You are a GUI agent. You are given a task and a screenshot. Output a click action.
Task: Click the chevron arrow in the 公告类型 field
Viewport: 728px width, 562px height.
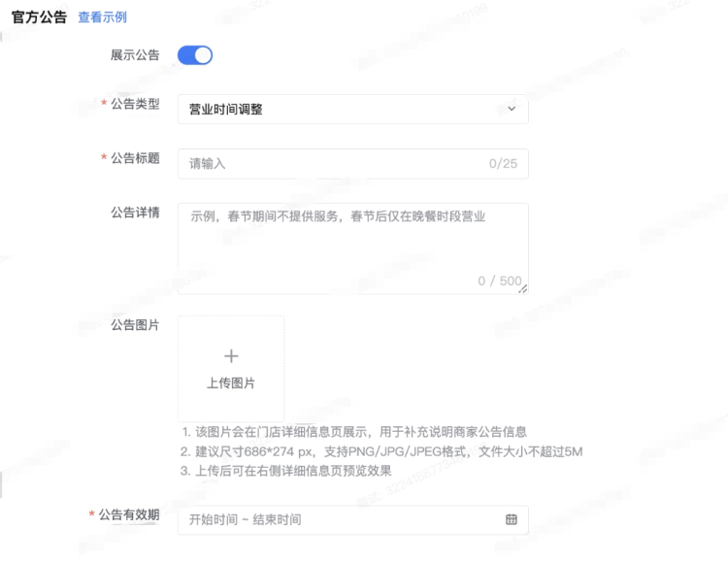(x=512, y=109)
